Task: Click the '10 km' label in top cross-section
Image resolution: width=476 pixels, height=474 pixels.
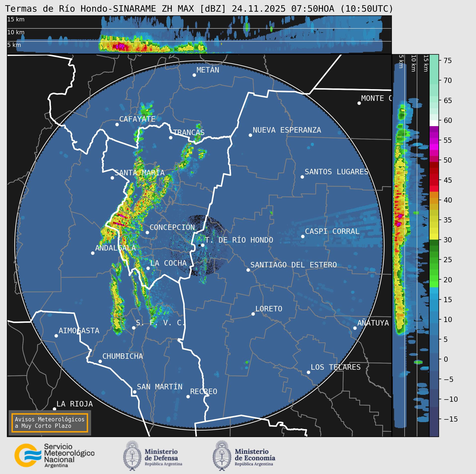Action: point(16,32)
